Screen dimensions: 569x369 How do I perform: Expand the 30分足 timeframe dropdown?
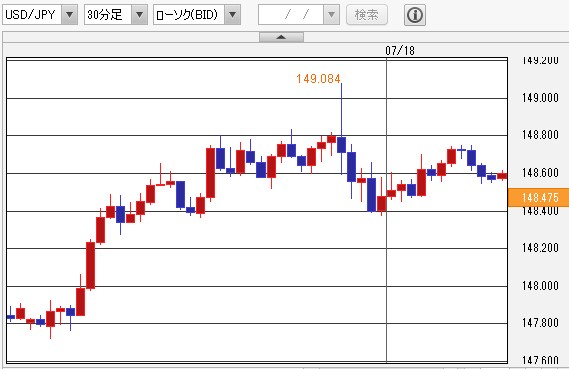139,15
